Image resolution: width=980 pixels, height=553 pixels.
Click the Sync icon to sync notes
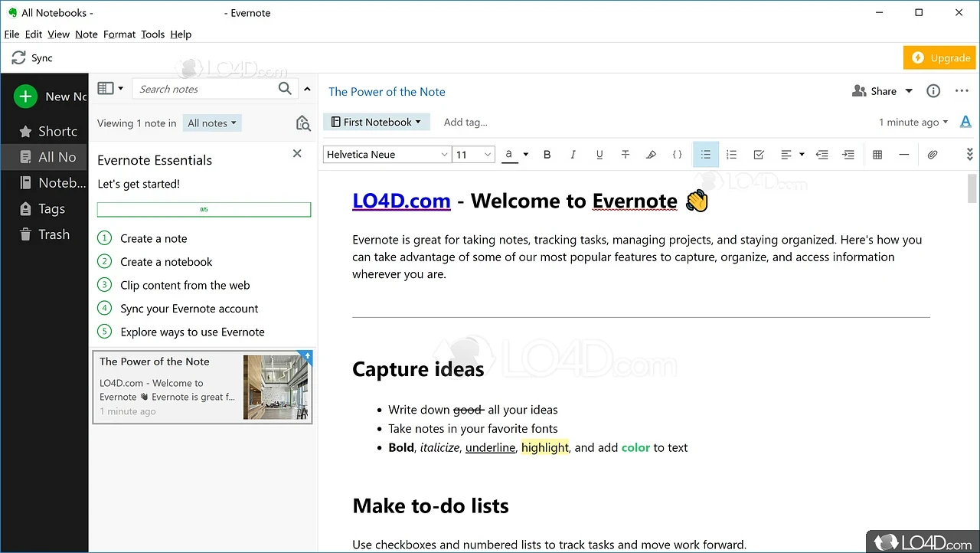(18, 57)
